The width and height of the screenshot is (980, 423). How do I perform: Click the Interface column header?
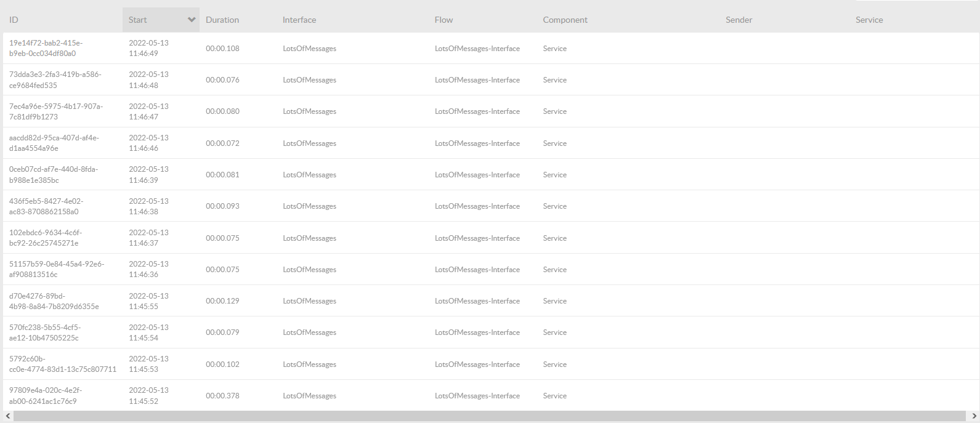(299, 20)
